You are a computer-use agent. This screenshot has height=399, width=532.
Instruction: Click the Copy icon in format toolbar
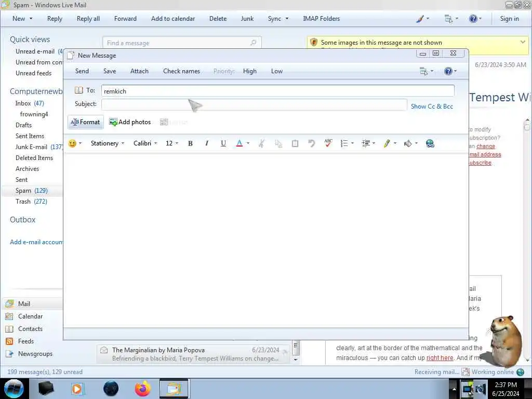pos(278,143)
